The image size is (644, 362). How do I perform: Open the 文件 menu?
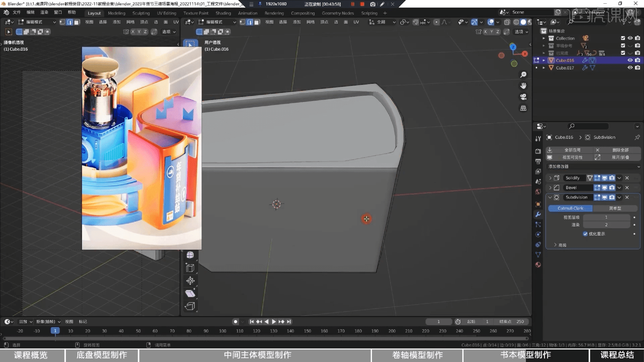pyautogui.click(x=16, y=12)
